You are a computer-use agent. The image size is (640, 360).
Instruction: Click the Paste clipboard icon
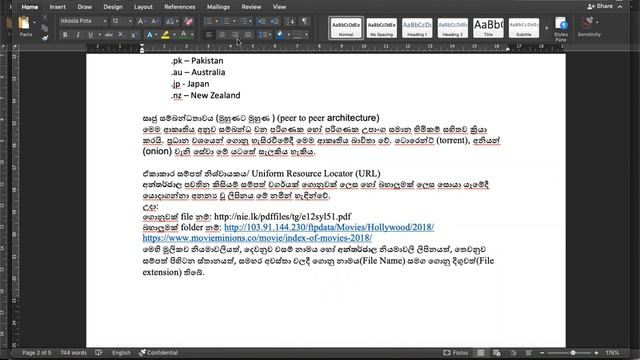24,24
